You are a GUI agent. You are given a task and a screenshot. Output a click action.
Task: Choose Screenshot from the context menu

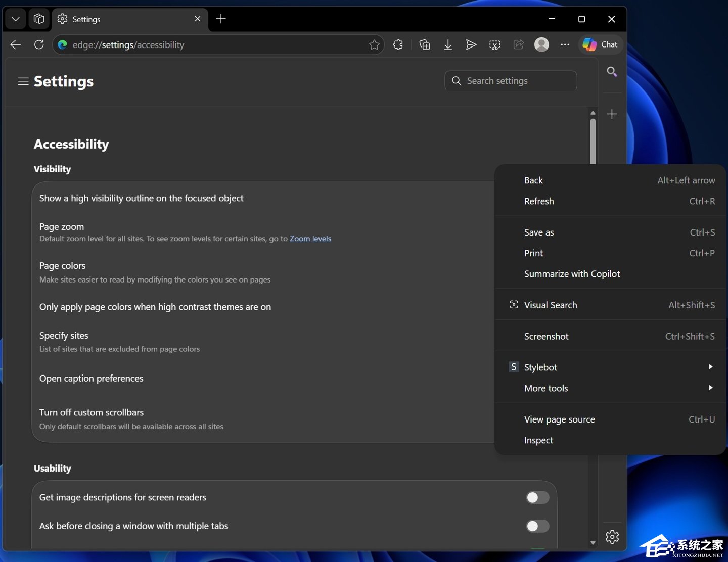[610, 337]
